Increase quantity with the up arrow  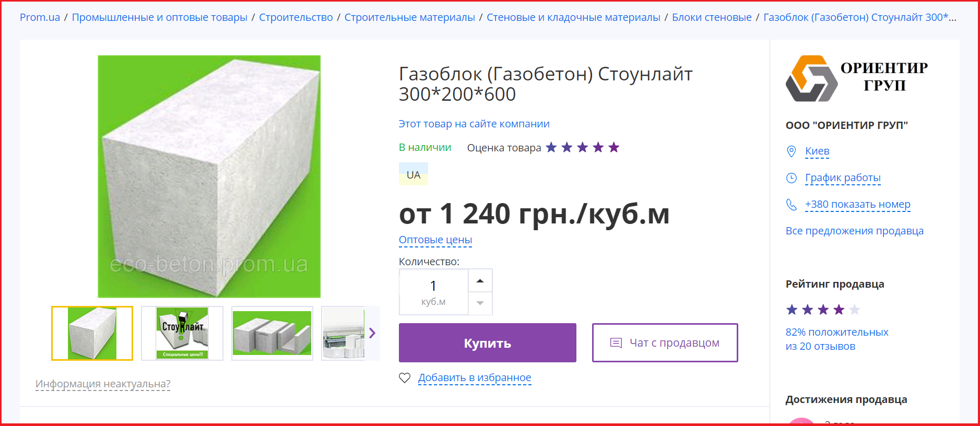pos(480,281)
